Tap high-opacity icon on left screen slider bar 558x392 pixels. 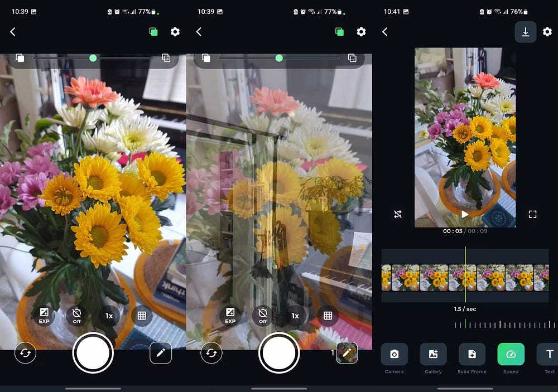(166, 58)
